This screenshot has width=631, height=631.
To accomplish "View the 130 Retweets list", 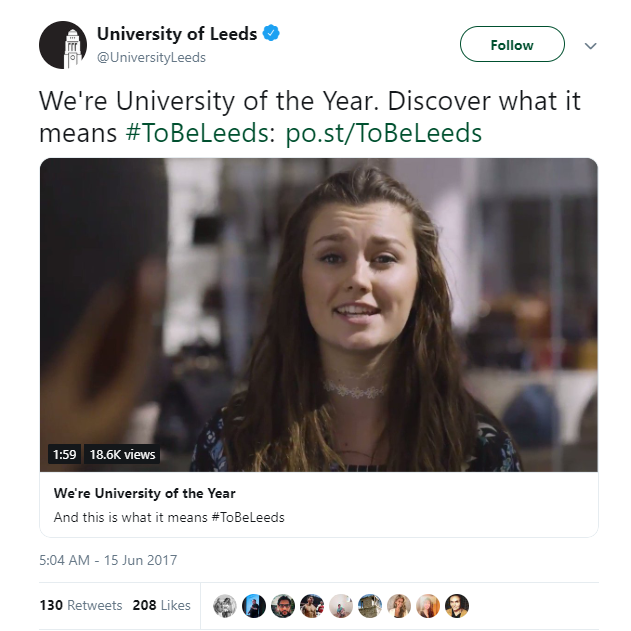I will tap(81, 605).
